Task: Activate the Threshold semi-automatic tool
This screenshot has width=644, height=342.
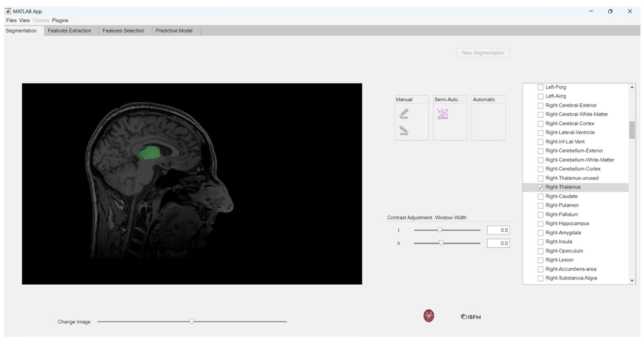Action: pyautogui.click(x=442, y=114)
